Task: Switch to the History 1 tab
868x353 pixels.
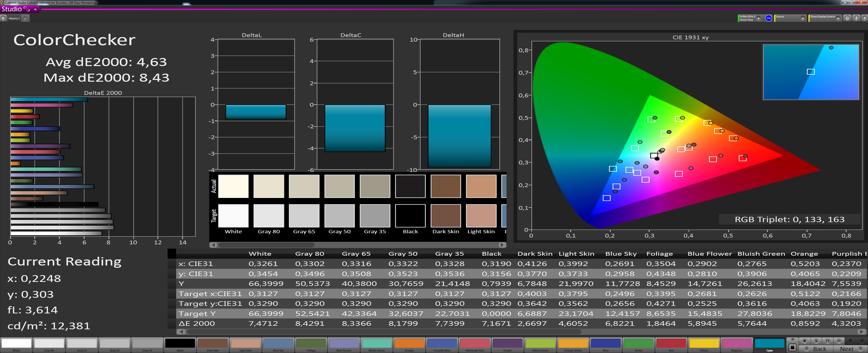Action: coord(14,19)
